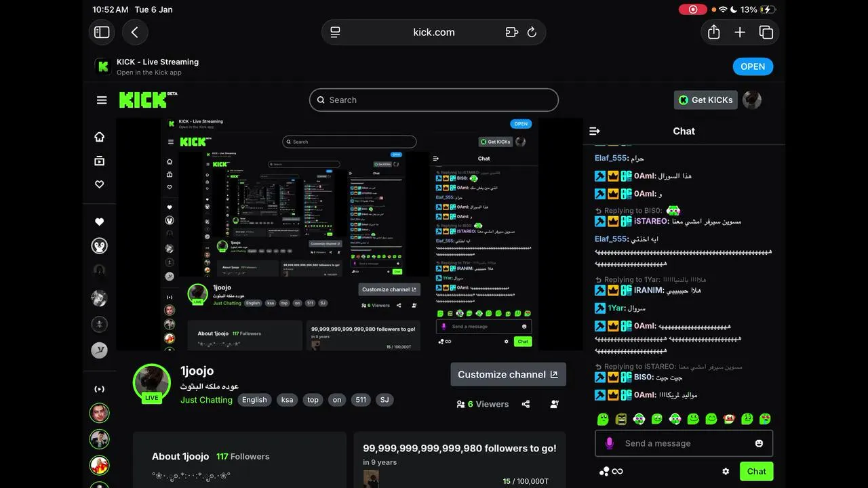Open the emoji picker in message box

tap(759, 443)
